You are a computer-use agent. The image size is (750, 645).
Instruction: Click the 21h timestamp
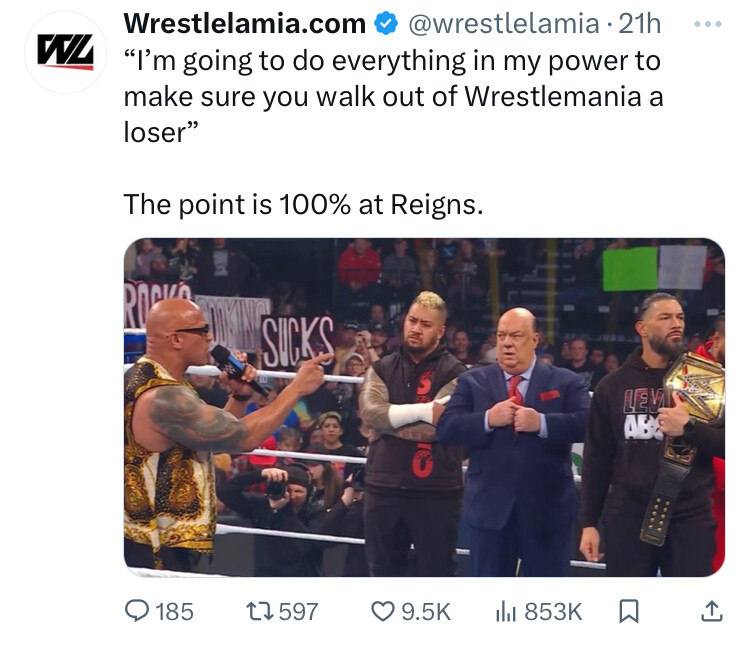pyautogui.click(x=640, y=24)
